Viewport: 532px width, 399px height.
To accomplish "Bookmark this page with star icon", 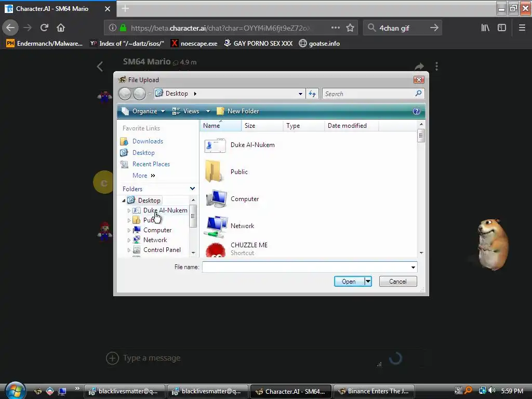I will click(350, 28).
